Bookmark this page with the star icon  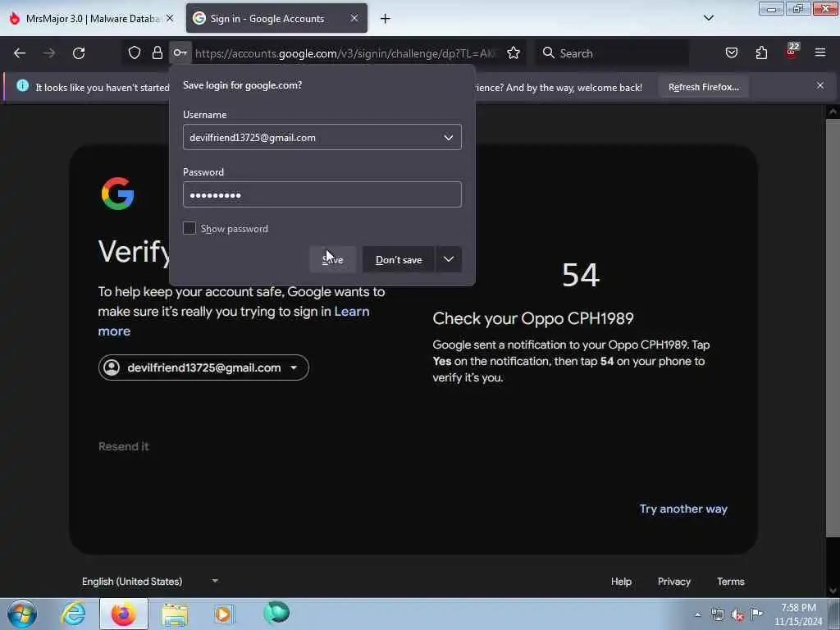pos(514,52)
